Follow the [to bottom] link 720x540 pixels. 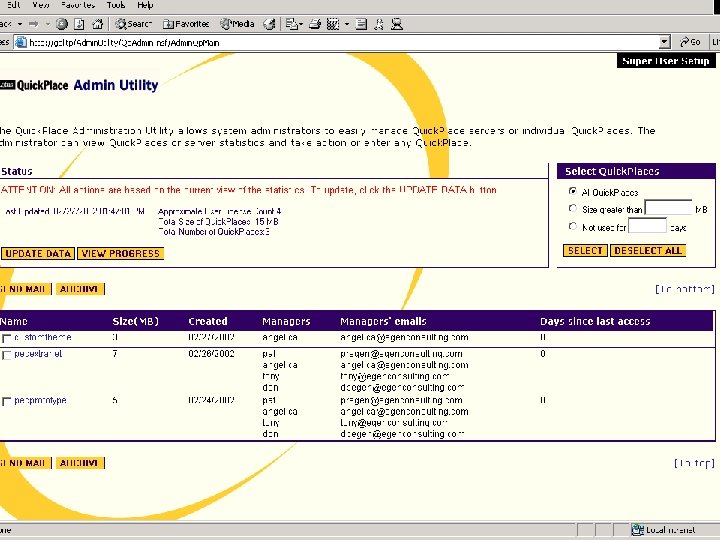[685, 289]
